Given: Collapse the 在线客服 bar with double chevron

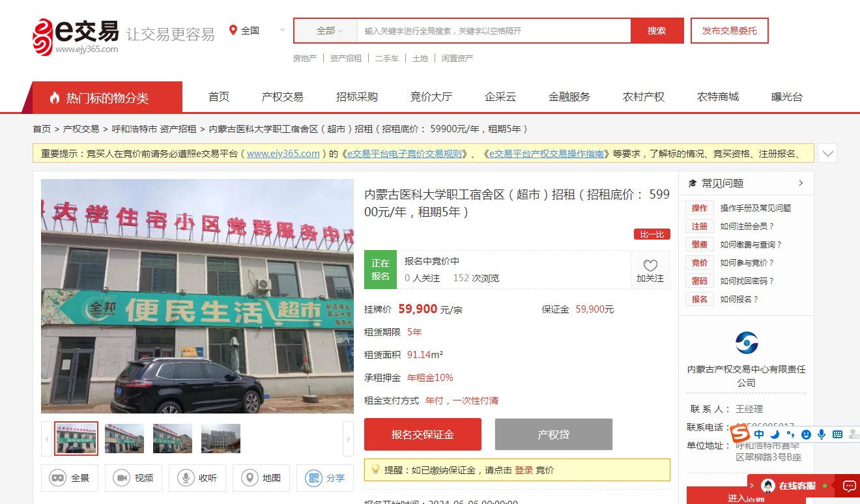Looking at the screenshot, I should click(x=752, y=486).
